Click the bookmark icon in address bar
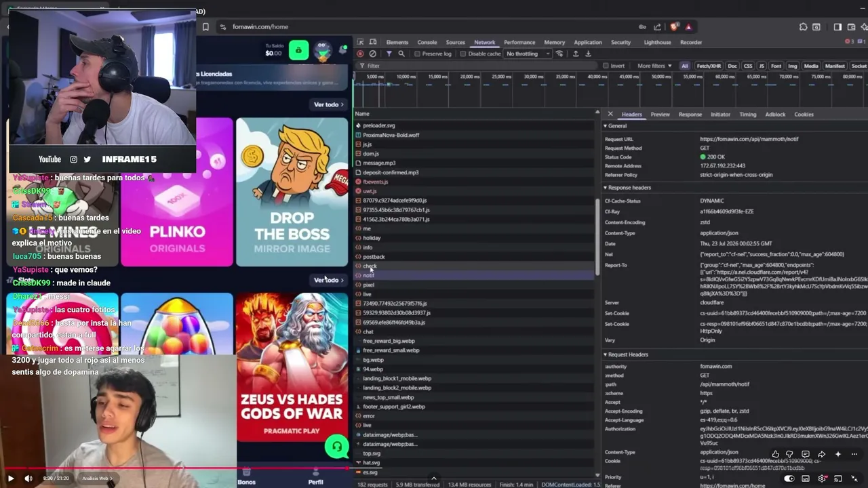 tap(205, 27)
